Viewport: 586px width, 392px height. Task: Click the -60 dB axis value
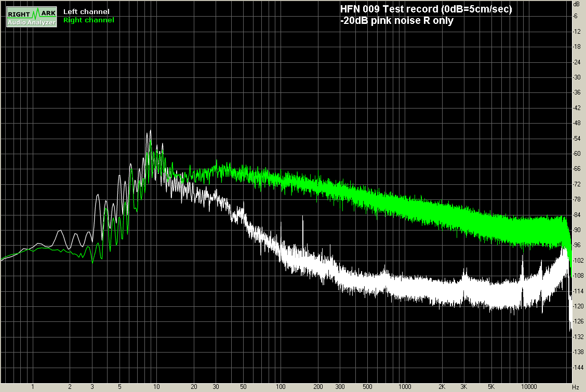(x=577, y=154)
